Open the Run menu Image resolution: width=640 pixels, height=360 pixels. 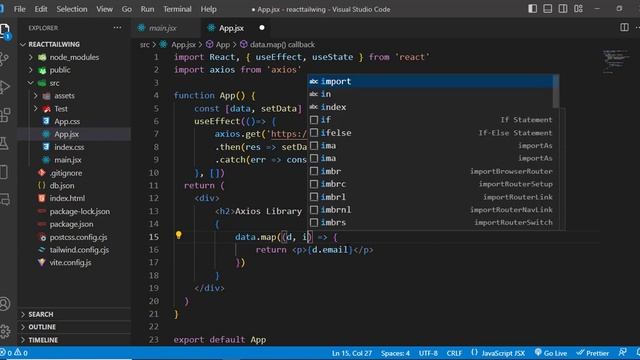(x=147, y=9)
